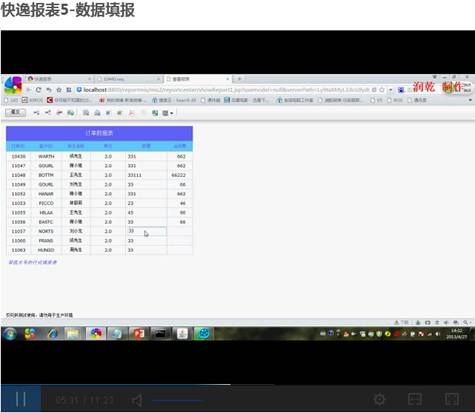Image resolution: width=475 pixels, height=413 pixels.
Task: Open the Java application on taskbar
Action: pos(182,333)
